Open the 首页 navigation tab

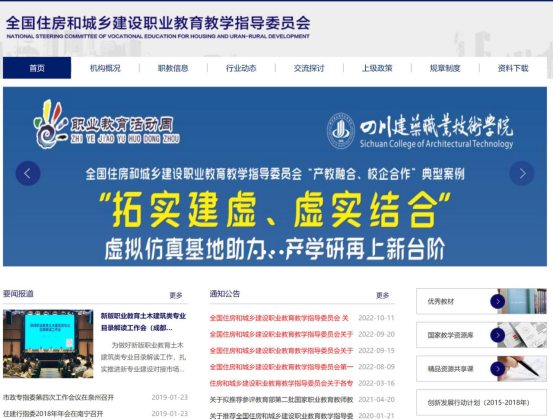point(37,68)
